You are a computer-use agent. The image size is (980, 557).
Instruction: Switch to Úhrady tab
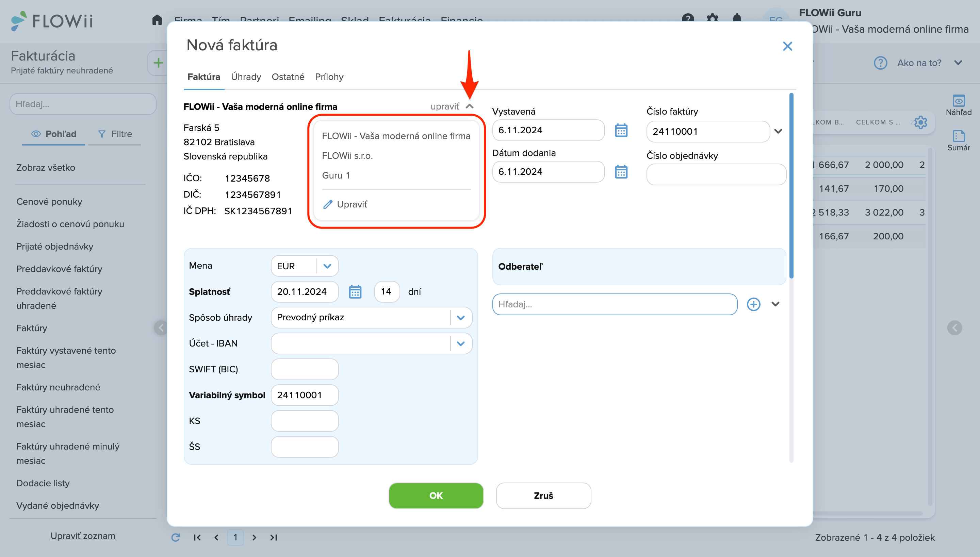(246, 77)
